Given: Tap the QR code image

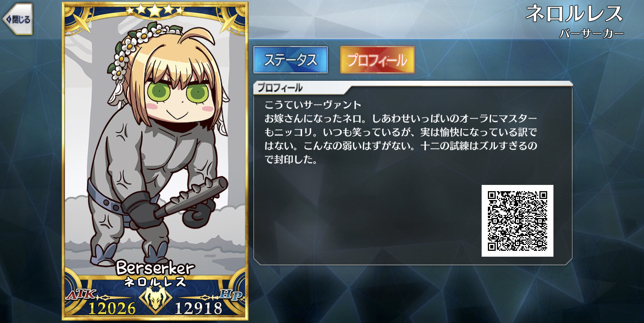Looking at the screenshot, I should tap(517, 221).
